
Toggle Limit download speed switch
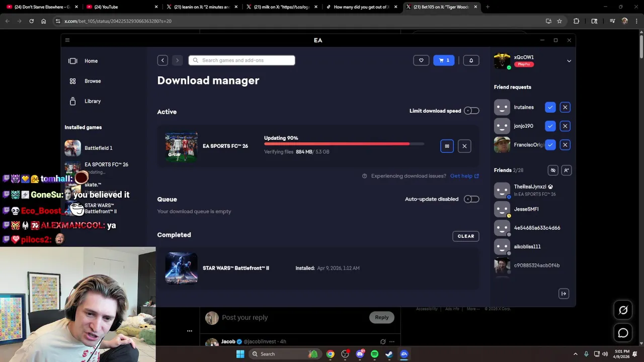click(471, 111)
